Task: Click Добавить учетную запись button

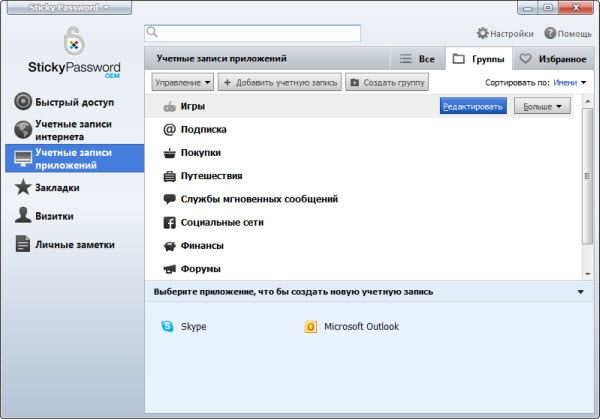Action: click(x=280, y=82)
